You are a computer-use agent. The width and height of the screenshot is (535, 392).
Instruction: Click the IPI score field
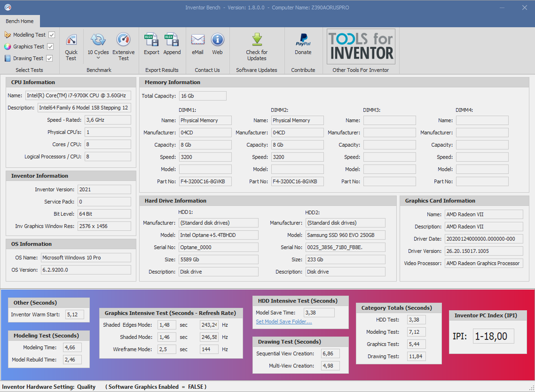click(493, 336)
